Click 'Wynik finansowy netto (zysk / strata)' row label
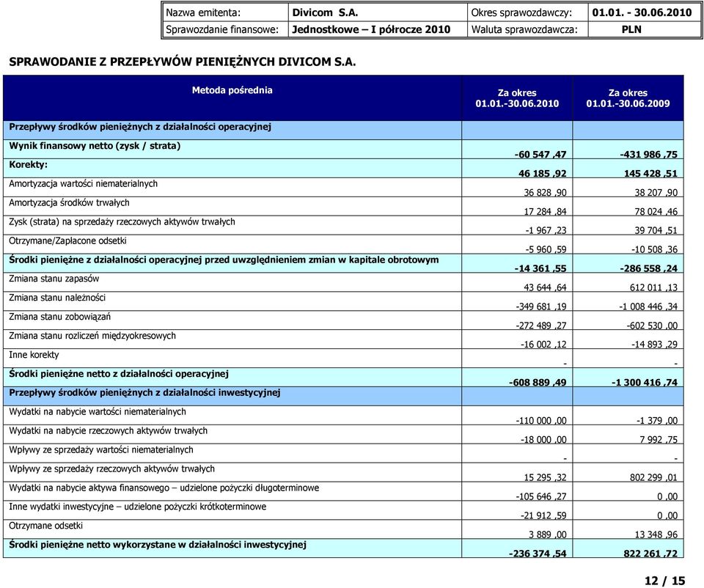This screenshot has width=704, height=588. pyautogui.click(x=95, y=146)
